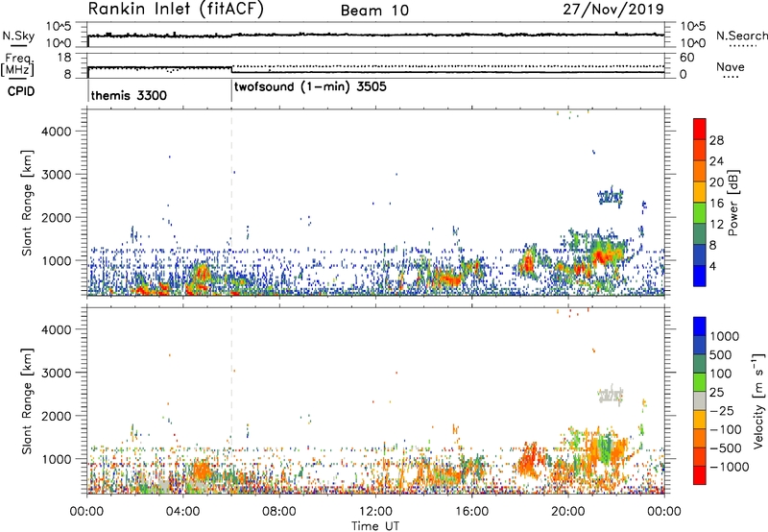Click the Nave axis value 60
This screenshot has width=768, height=532.
click(x=686, y=58)
